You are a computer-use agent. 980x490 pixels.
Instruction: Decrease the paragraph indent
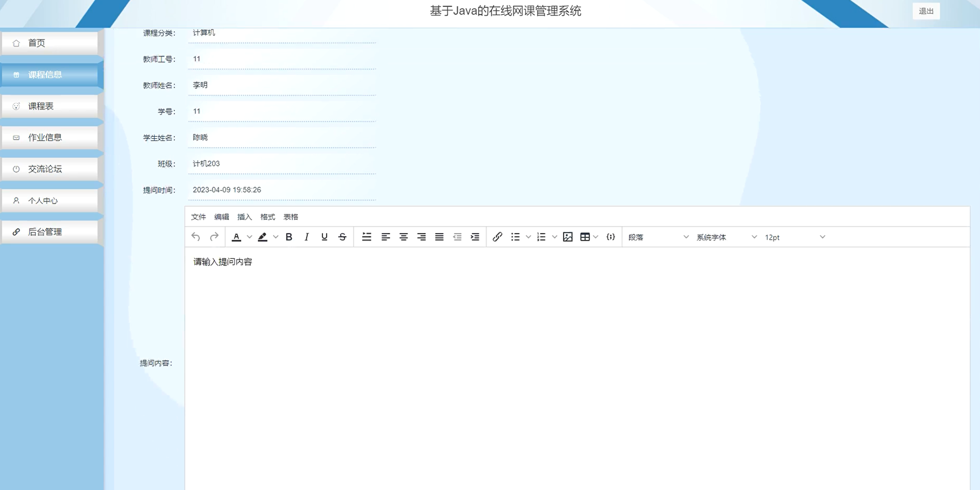point(457,237)
